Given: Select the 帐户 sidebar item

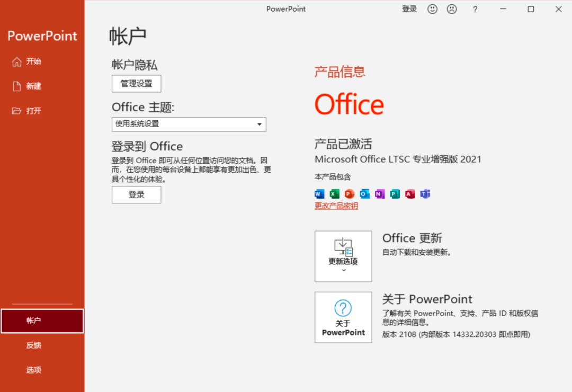Looking at the screenshot, I should click(42, 321).
